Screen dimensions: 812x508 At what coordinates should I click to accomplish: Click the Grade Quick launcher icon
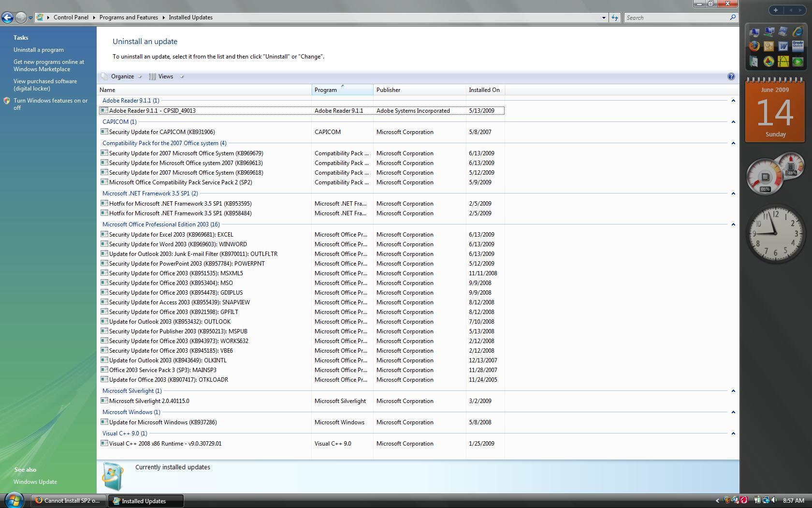tap(797, 46)
